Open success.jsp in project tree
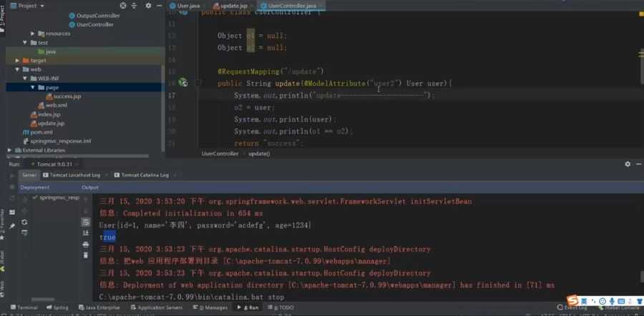Screen dimensions: 644x316 pyautogui.click(x=63, y=97)
